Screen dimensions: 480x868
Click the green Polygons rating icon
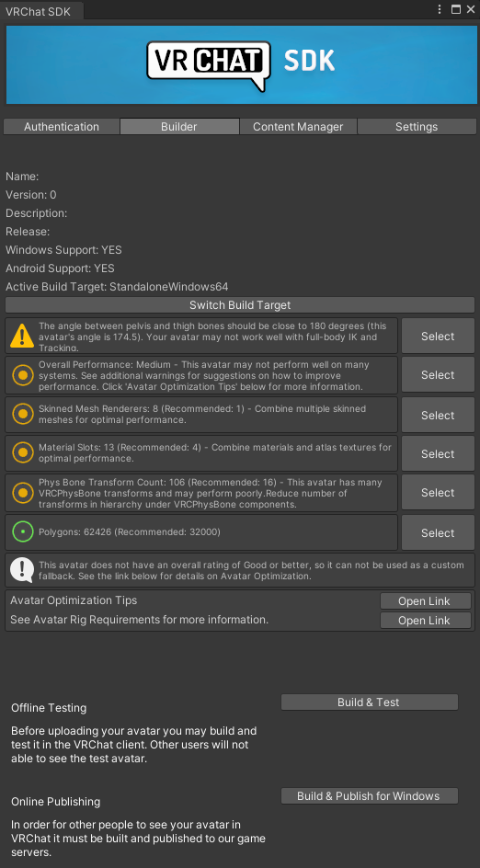coord(23,532)
